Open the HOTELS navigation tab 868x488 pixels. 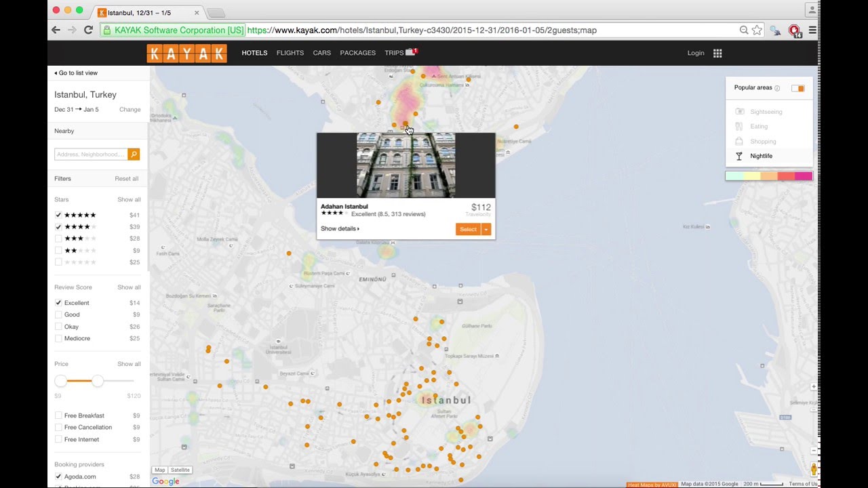pyautogui.click(x=254, y=53)
